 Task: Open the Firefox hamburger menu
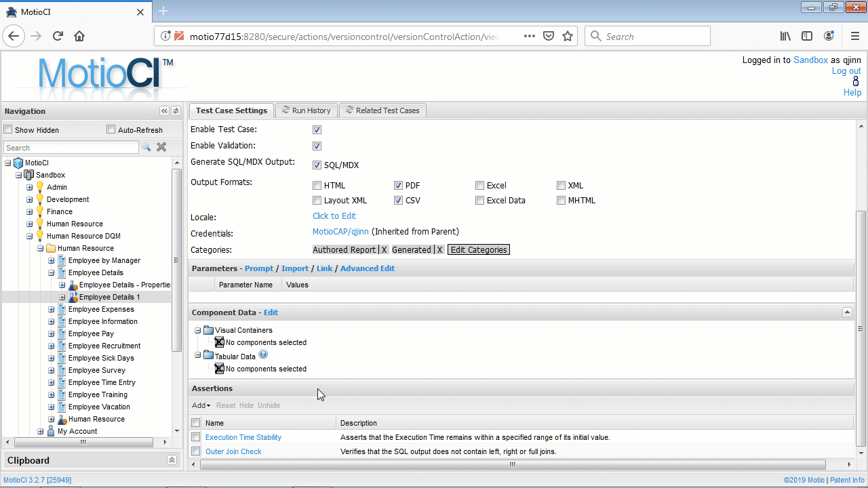pos(855,36)
